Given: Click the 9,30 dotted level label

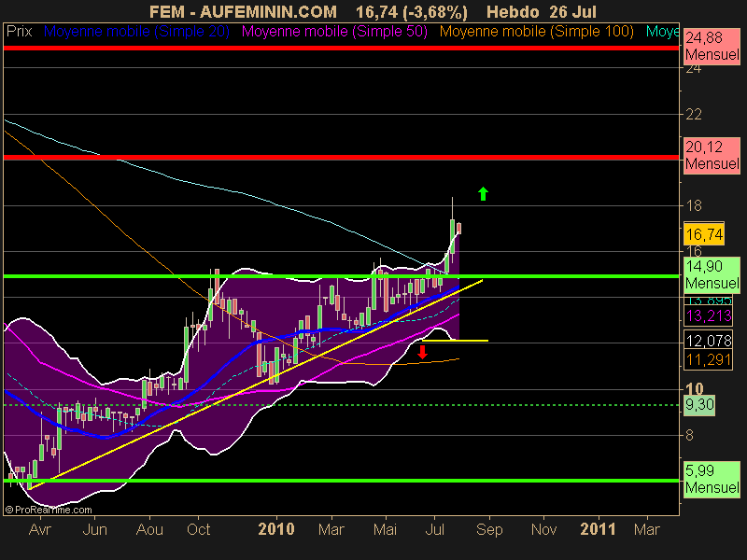Looking at the screenshot, I should pos(699,405).
